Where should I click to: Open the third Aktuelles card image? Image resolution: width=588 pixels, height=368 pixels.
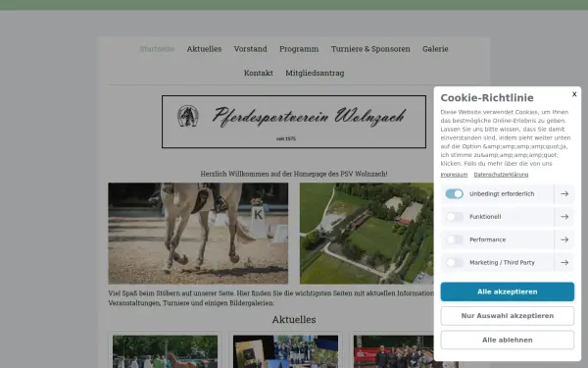click(x=393, y=352)
